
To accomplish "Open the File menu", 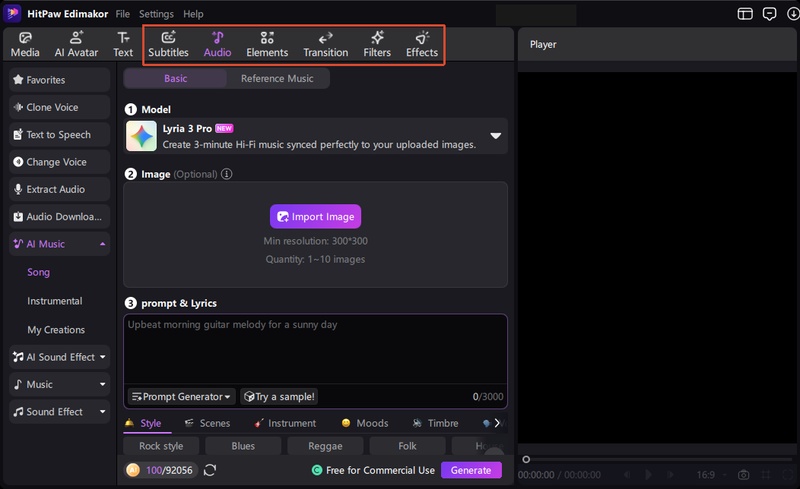I will [122, 14].
